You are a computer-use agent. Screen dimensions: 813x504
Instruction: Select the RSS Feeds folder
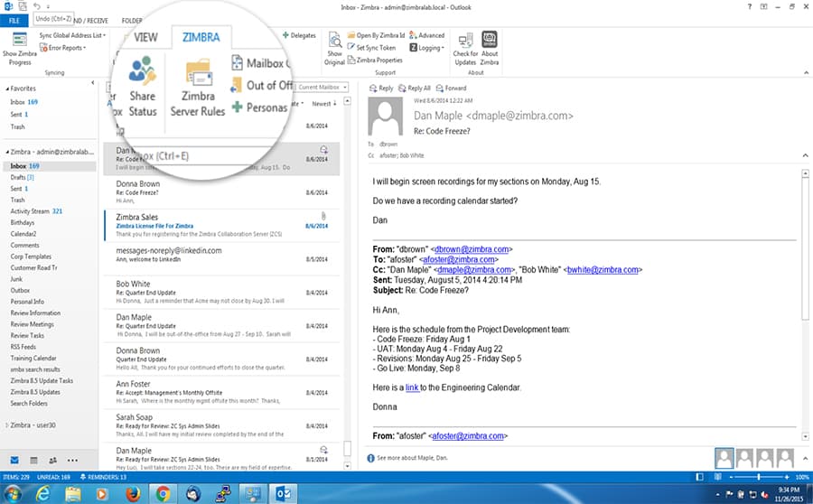[23, 346]
